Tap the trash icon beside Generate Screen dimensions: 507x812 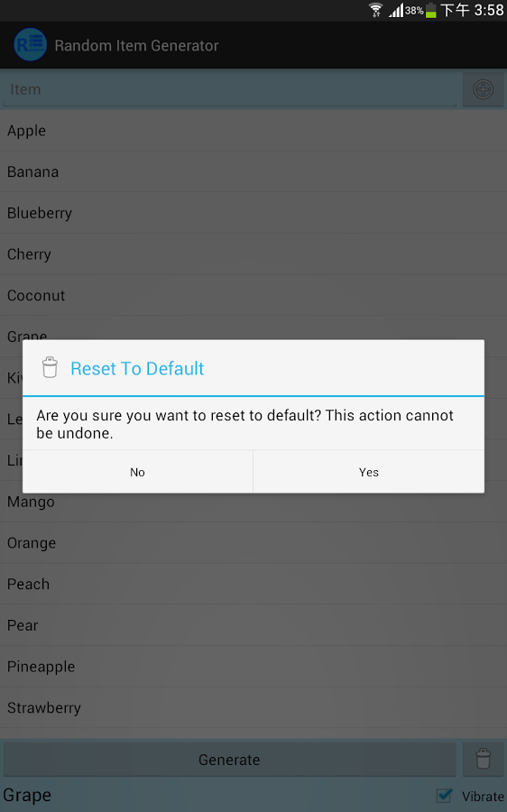tap(484, 759)
